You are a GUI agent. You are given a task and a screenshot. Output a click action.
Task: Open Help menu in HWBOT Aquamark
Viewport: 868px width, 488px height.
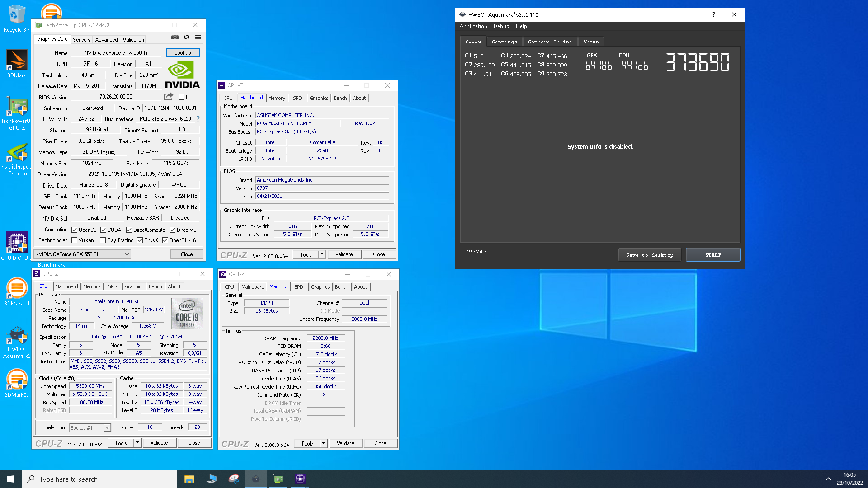point(521,26)
